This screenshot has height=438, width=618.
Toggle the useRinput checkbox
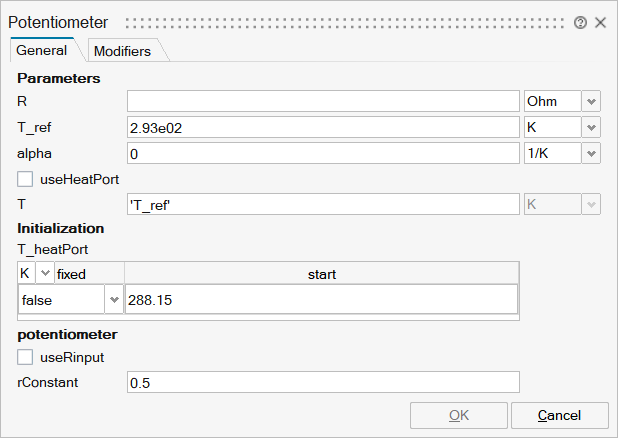tap(26, 357)
